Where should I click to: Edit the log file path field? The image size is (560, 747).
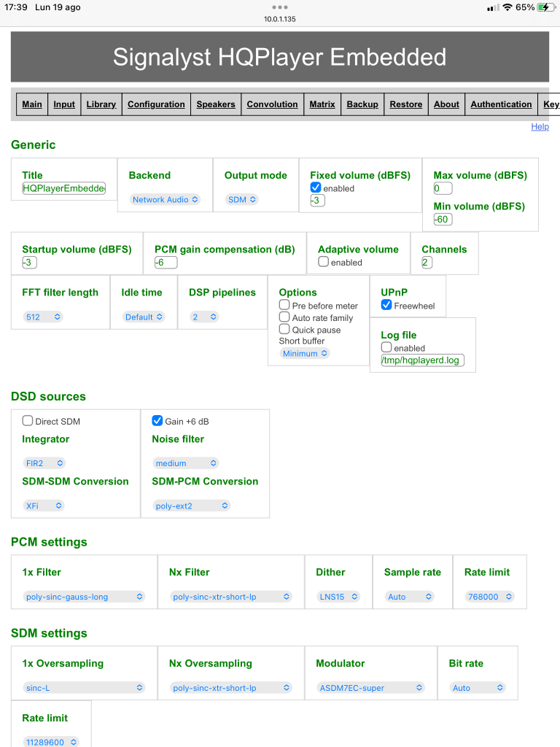[x=422, y=360]
